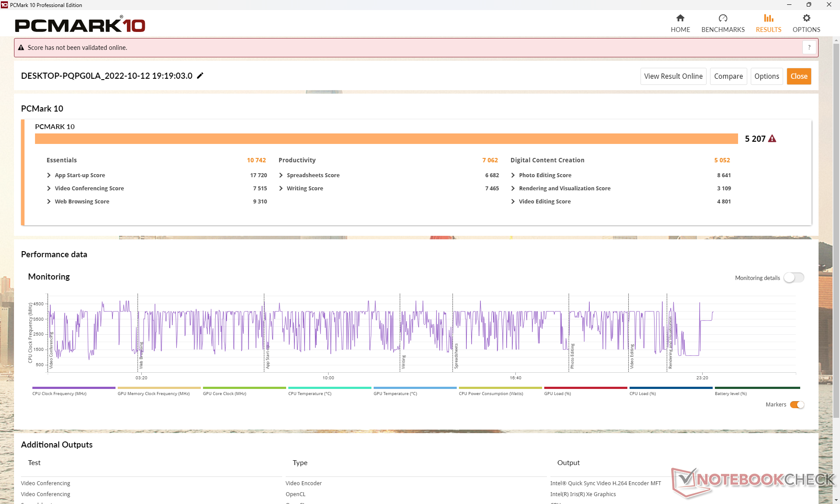Click the GPU Load red legend swatch
The image size is (840, 504).
585,388
